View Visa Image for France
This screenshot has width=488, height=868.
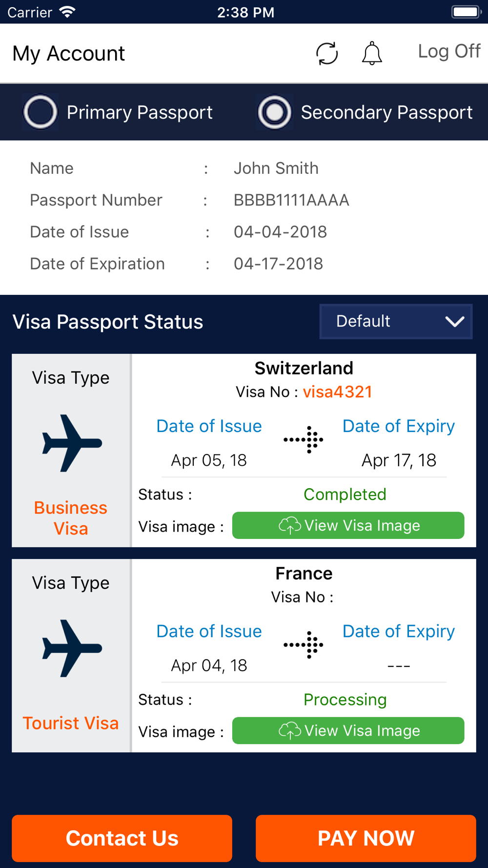[x=348, y=730]
